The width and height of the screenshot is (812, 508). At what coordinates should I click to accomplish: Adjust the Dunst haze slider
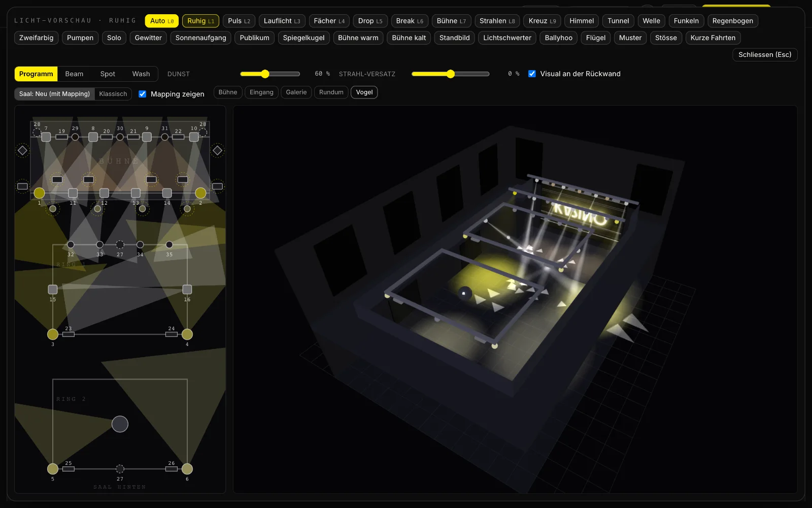(270, 74)
